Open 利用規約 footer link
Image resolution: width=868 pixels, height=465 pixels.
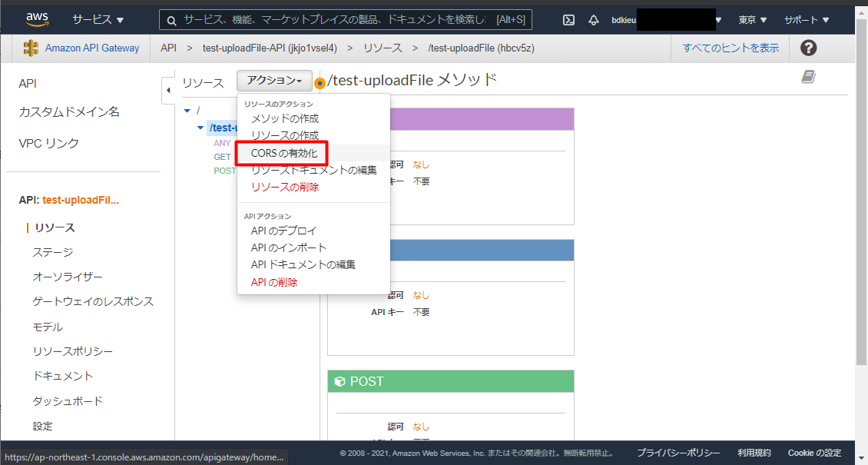click(754, 453)
